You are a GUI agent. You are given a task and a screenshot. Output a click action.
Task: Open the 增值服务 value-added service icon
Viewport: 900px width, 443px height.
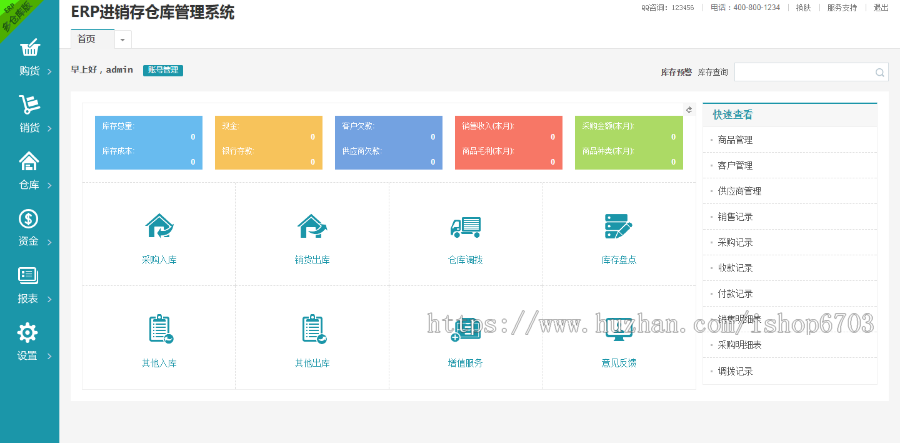point(465,330)
